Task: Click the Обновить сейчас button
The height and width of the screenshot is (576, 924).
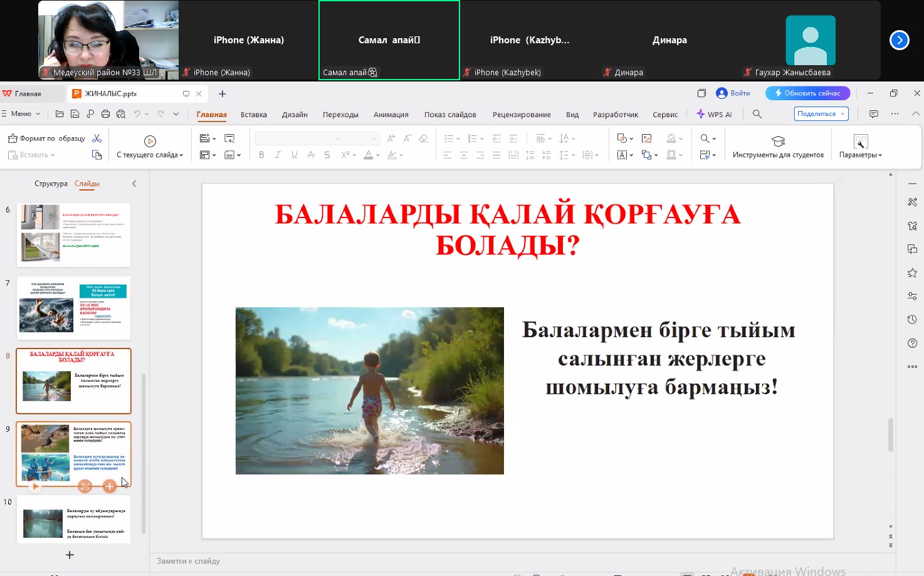Action: pos(807,93)
